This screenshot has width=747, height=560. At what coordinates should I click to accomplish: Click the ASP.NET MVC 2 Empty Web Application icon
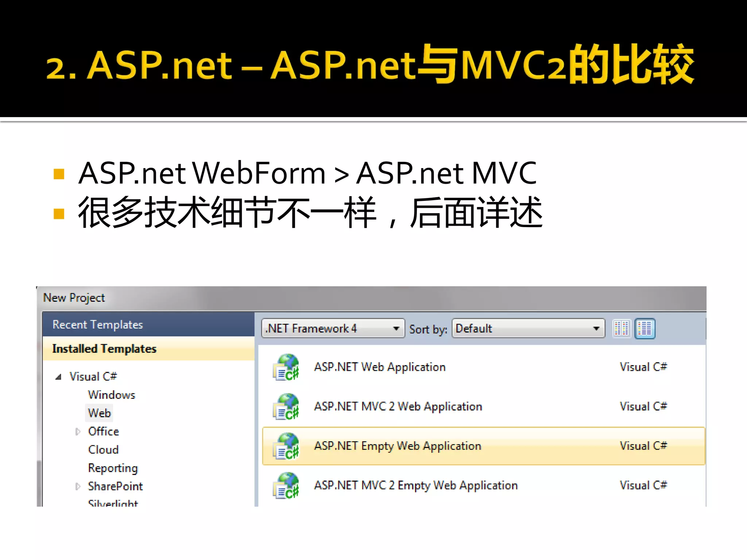pyautogui.click(x=286, y=486)
